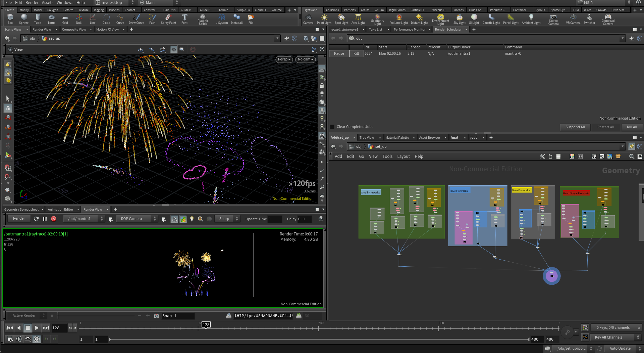
Task: Add a Camera from the lights shelf
Action: [308, 19]
